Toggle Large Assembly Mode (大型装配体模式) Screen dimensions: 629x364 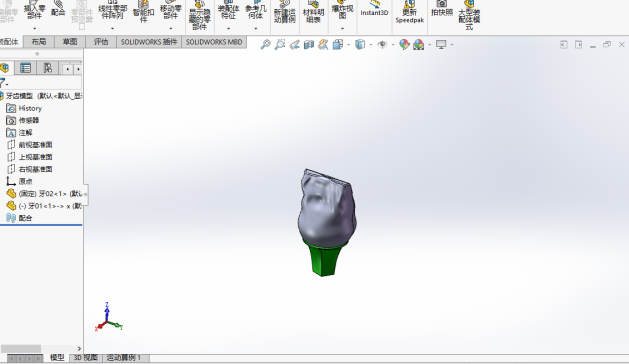coord(469,15)
